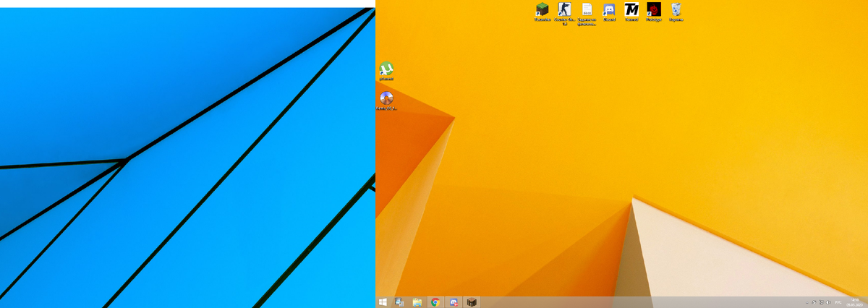Select the TM black-and-white desktop icon
Image resolution: width=868 pixels, height=308 pixels.
[631, 11]
